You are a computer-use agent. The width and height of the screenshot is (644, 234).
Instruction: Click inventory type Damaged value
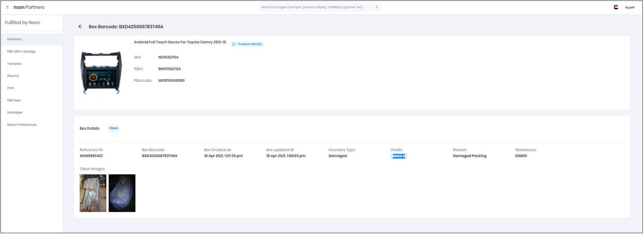[x=338, y=156]
